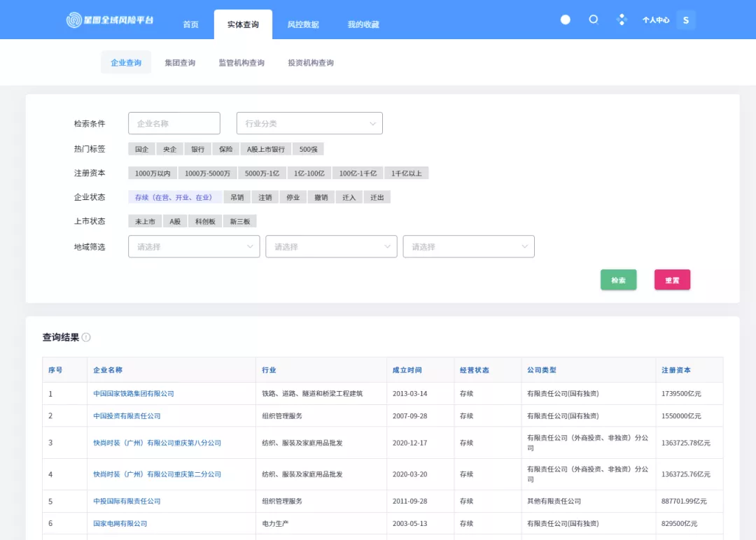Click the four-diamond apps icon in header
756x540 pixels.
point(622,20)
